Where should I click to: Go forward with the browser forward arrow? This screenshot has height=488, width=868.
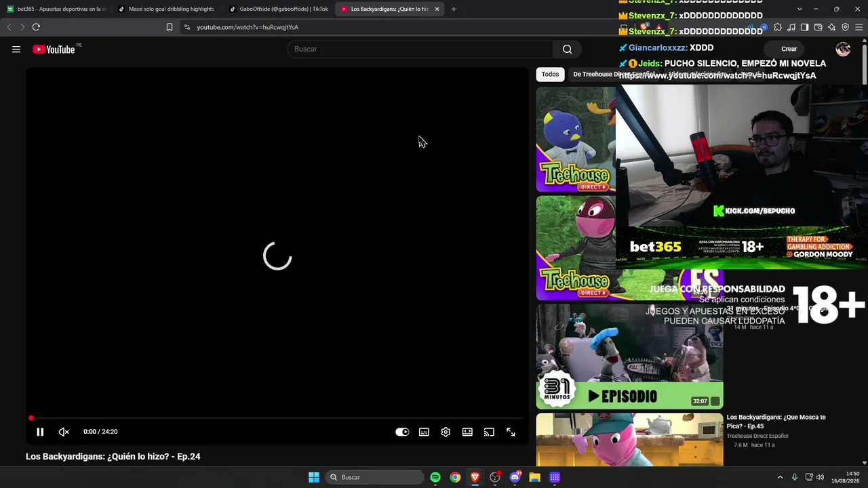tap(22, 27)
